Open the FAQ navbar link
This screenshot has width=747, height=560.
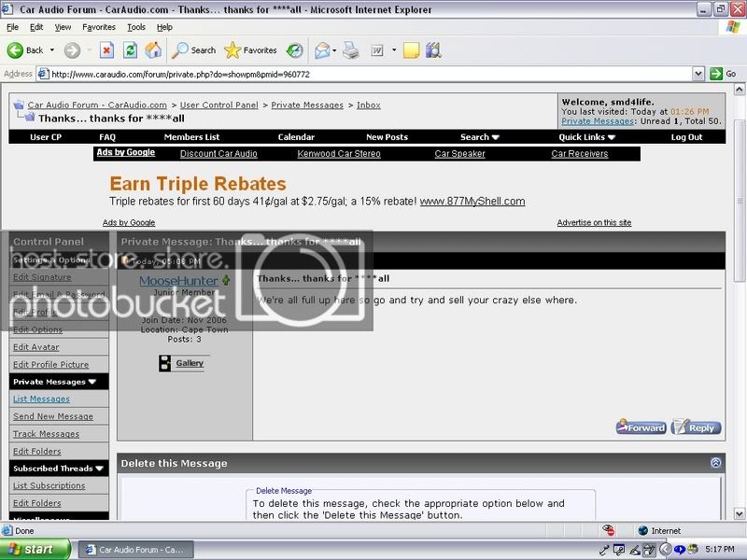(107, 137)
